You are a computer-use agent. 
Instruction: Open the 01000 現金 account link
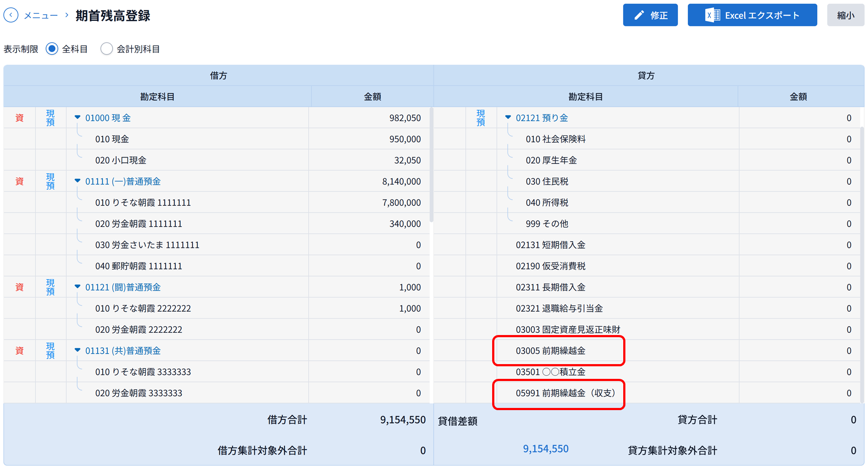coord(108,118)
